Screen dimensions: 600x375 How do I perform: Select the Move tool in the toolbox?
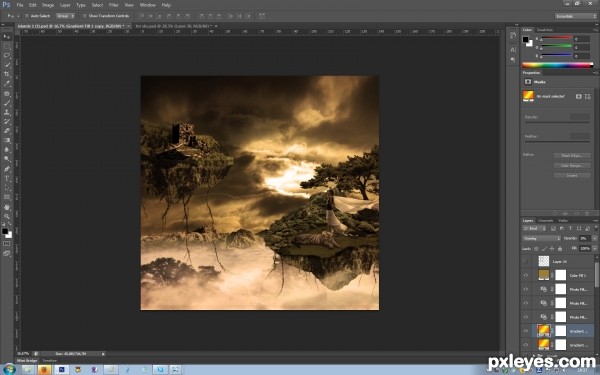(7, 37)
